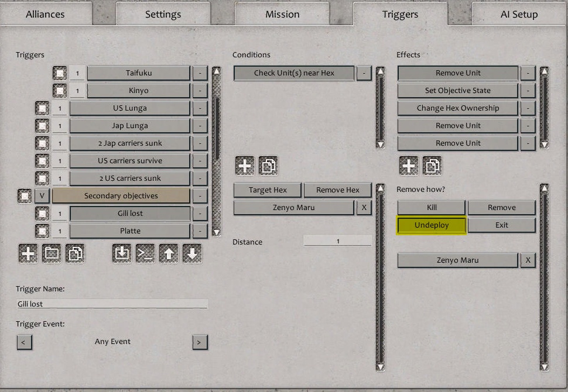Edit the Trigger Name field

tap(112, 304)
